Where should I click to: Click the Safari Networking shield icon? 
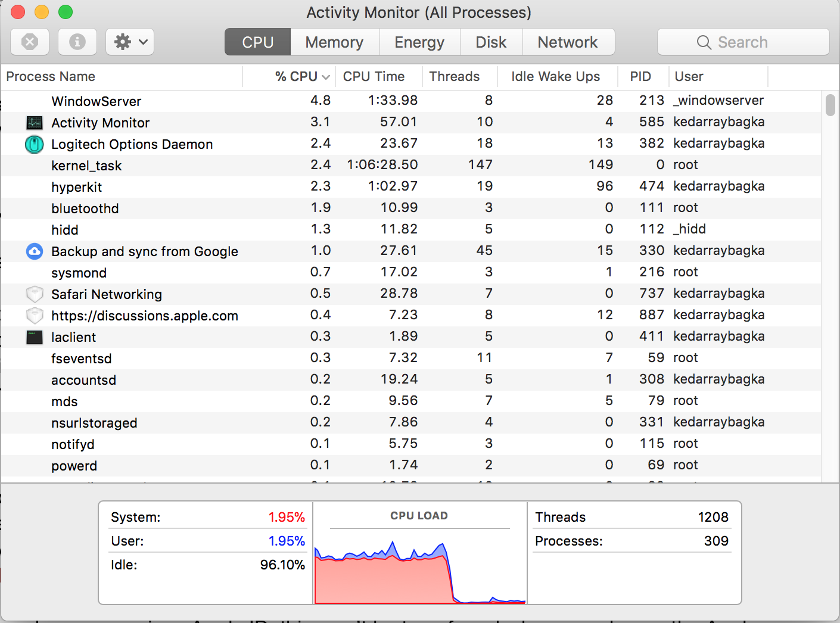pos(35,294)
